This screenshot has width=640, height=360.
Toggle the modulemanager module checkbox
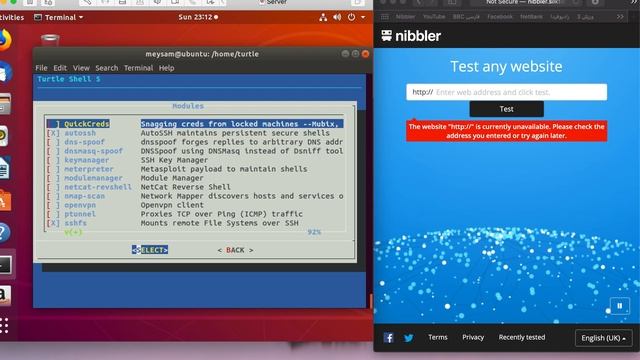pos(53,178)
